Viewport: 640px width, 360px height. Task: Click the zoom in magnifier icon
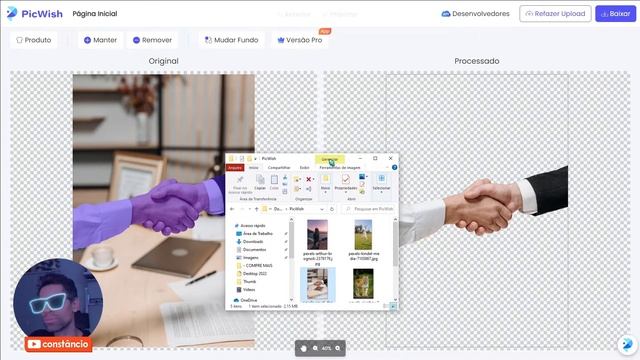[x=338, y=348]
